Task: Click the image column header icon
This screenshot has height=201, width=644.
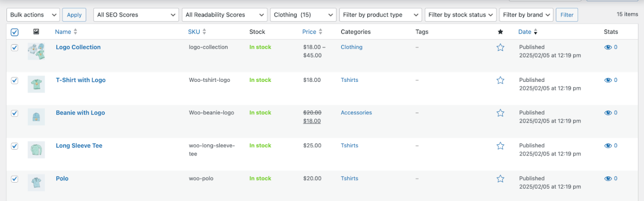Action: [36, 32]
